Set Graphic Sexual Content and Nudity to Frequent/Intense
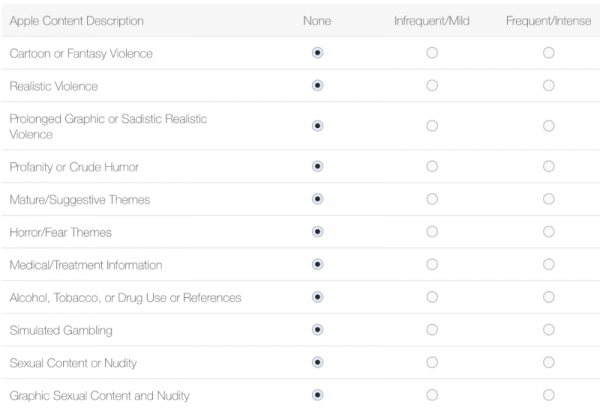 tap(549, 394)
